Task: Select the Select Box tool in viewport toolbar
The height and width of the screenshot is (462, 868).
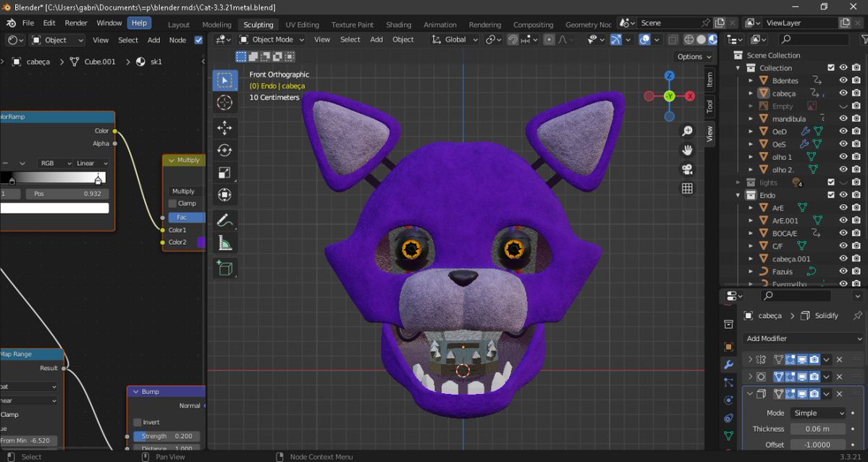Action: (224, 81)
